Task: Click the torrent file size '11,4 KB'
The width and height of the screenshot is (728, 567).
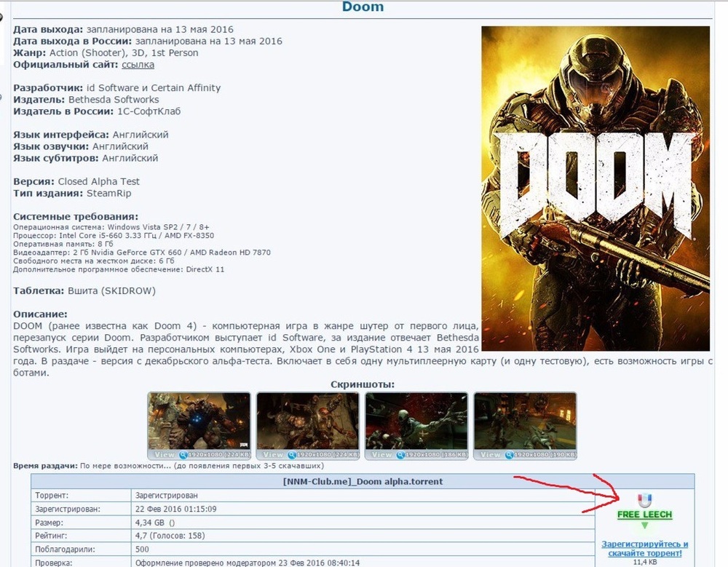Action: [x=644, y=562]
